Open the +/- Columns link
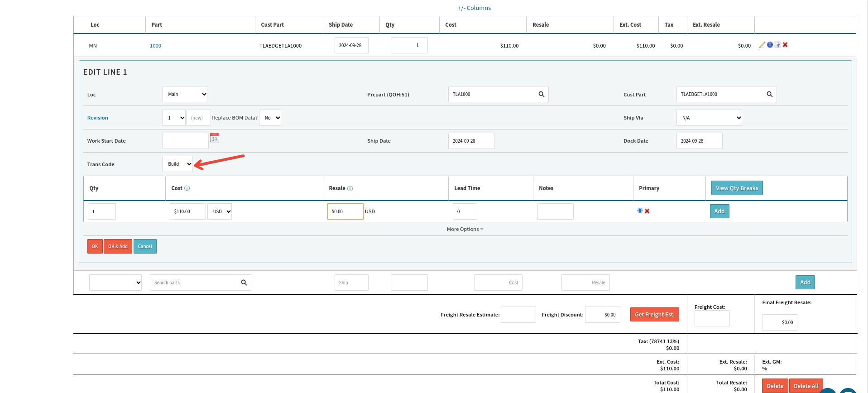 point(474,8)
